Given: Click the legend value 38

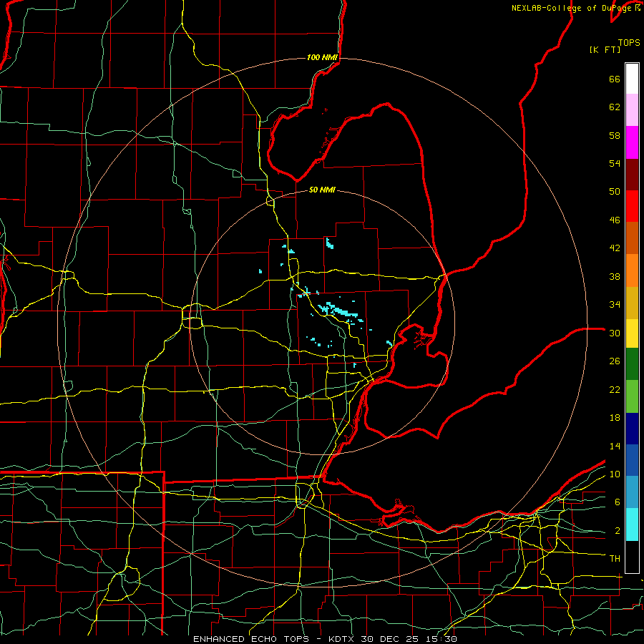Looking at the screenshot, I should (615, 276).
